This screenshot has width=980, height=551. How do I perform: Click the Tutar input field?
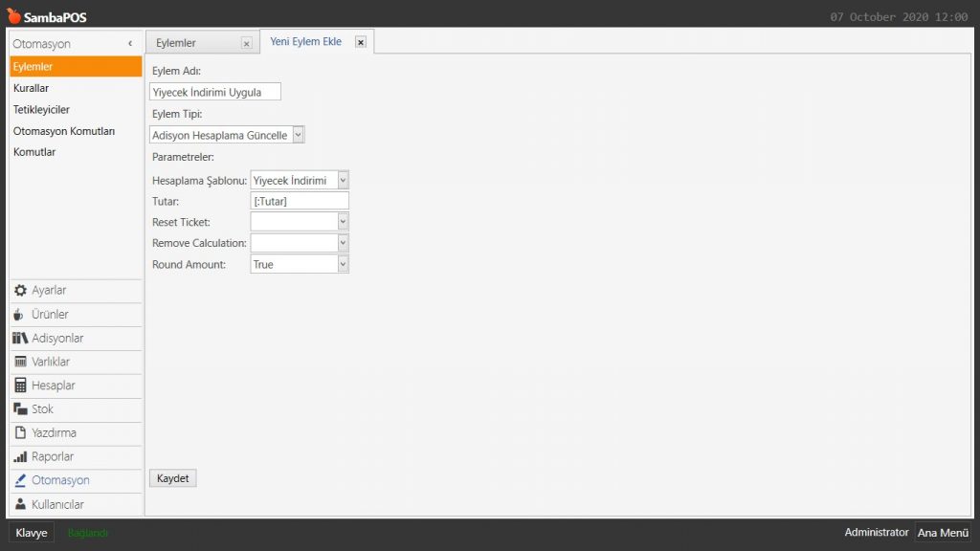(299, 201)
